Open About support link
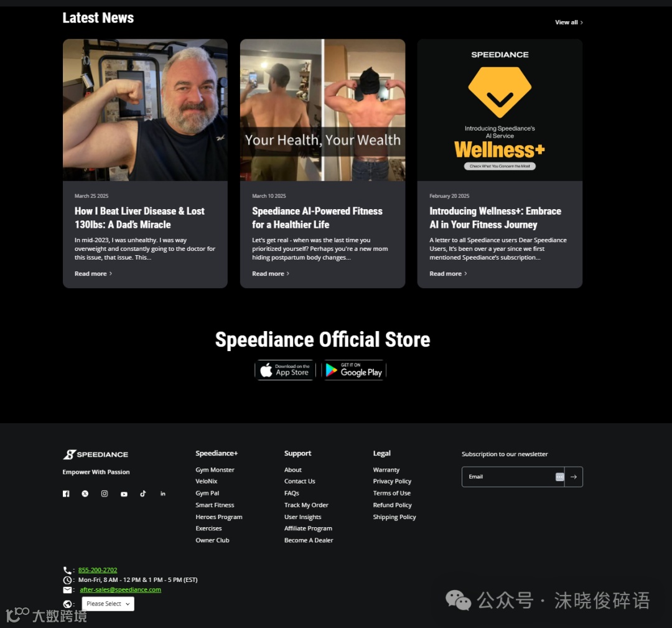 click(x=292, y=470)
